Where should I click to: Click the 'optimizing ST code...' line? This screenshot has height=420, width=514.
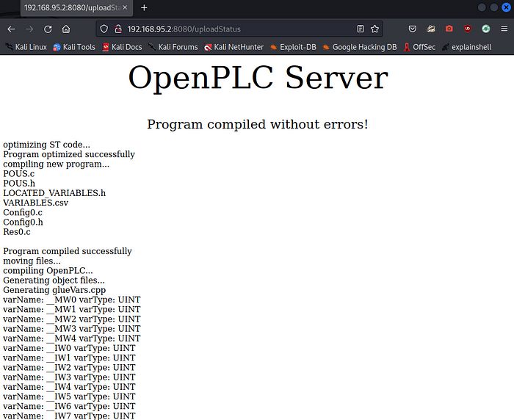pos(46,145)
